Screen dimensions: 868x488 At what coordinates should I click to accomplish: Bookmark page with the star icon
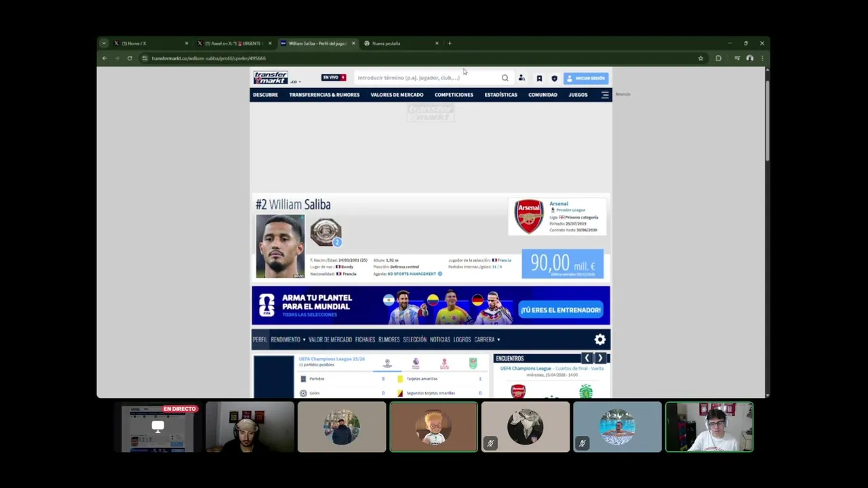click(701, 58)
